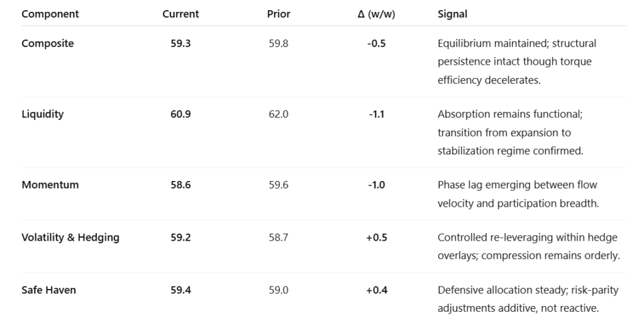Select the Momentum row label
The width and height of the screenshot is (644, 323).
pos(48,185)
